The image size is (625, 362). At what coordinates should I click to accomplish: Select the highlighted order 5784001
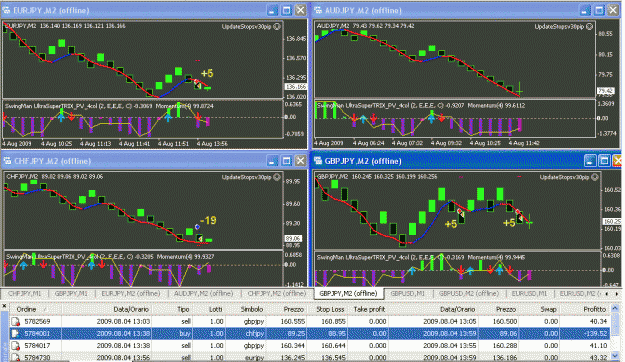(310, 334)
